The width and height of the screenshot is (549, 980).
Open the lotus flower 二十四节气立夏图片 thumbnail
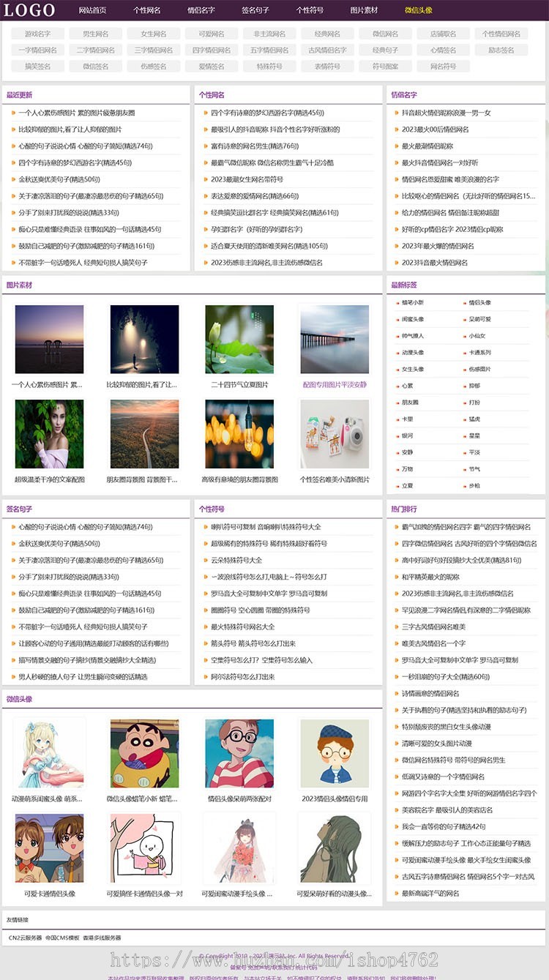(x=239, y=339)
